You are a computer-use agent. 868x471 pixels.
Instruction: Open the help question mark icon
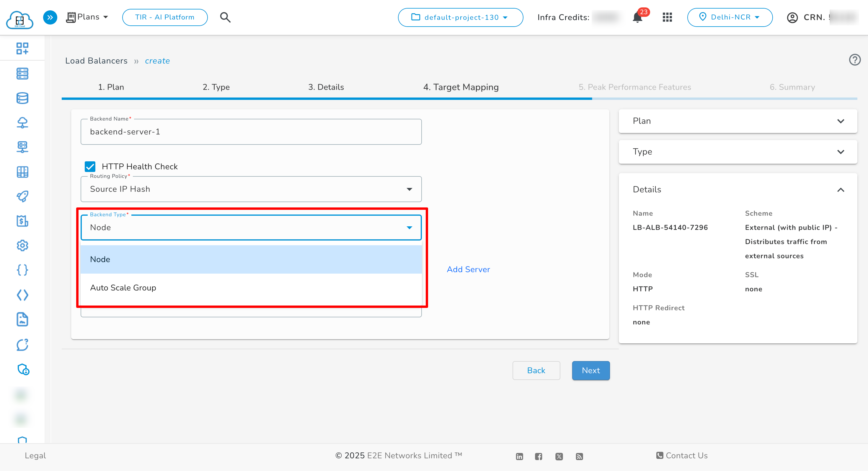coord(855,60)
